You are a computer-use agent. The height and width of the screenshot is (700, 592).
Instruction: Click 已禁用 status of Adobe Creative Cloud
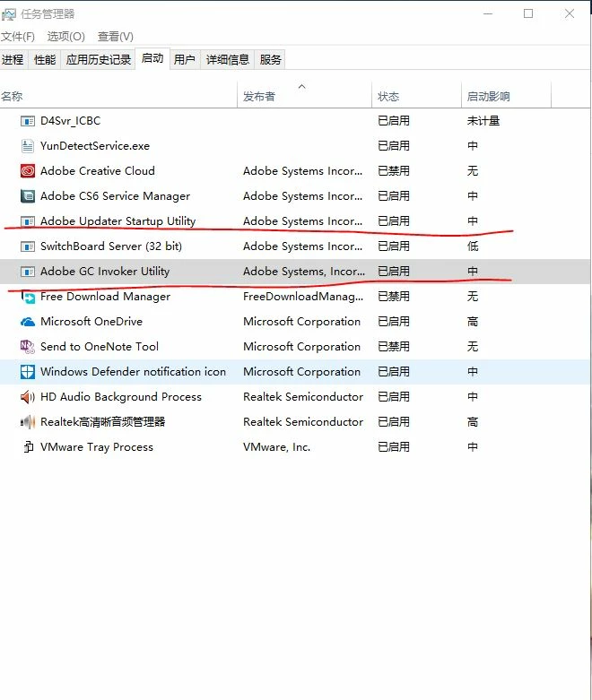tap(394, 171)
